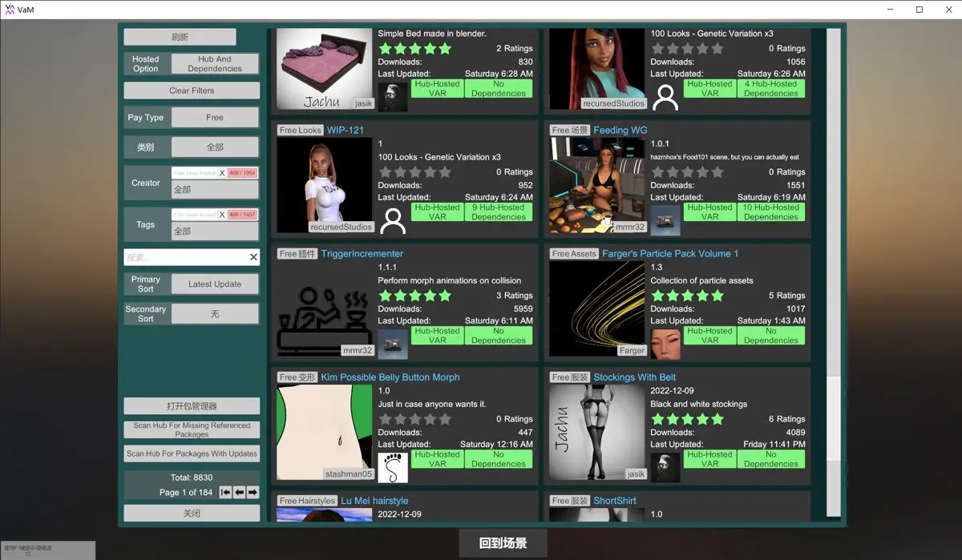
Task: Open Simple Bed thumbnail image
Action: [x=325, y=70]
